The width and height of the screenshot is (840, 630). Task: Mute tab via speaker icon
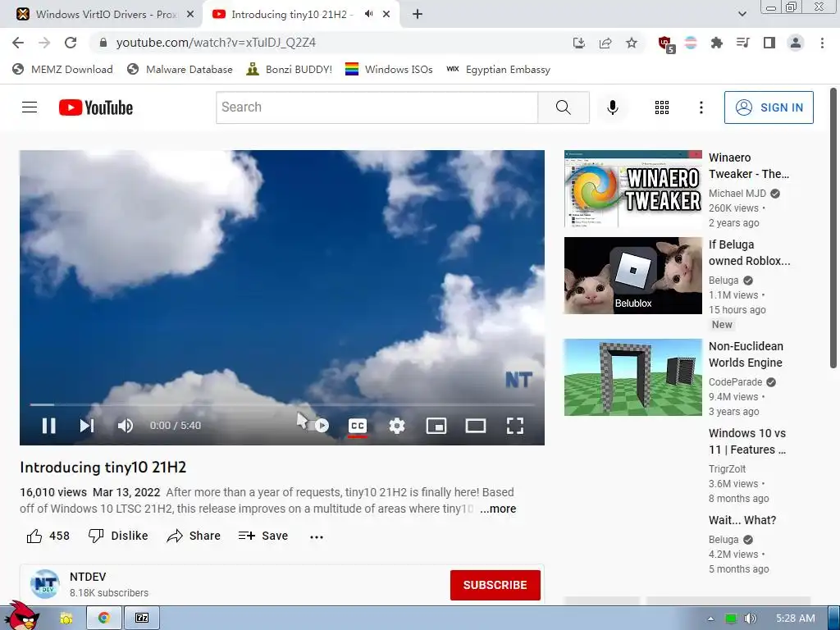(x=368, y=14)
